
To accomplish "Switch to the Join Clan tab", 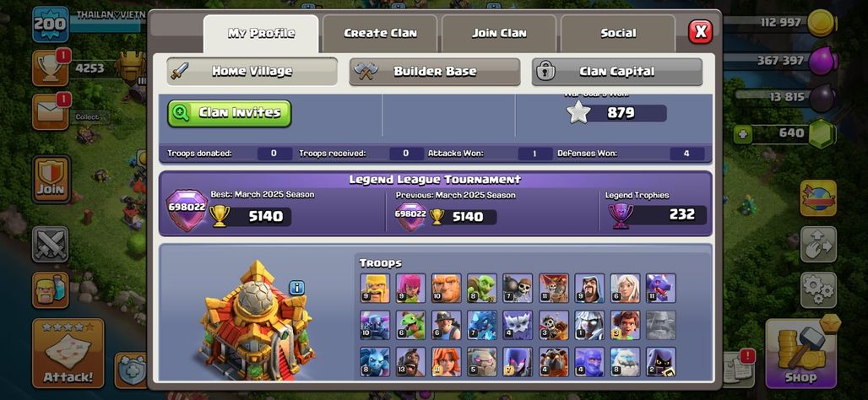I will click(499, 33).
